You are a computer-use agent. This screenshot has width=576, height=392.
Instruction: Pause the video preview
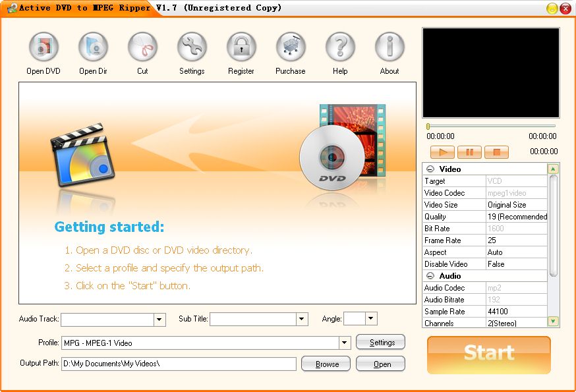coord(469,152)
